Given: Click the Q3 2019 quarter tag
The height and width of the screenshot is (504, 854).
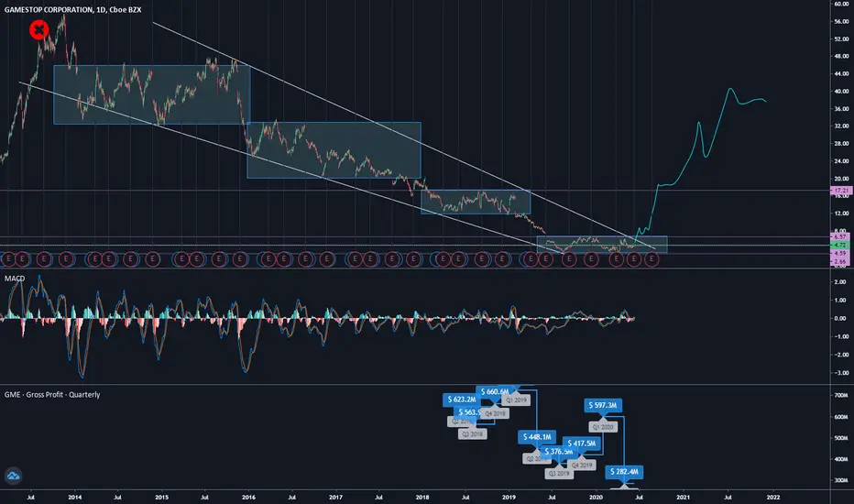Looking at the screenshot, I should pyautogui.click(x=559, y=474).
